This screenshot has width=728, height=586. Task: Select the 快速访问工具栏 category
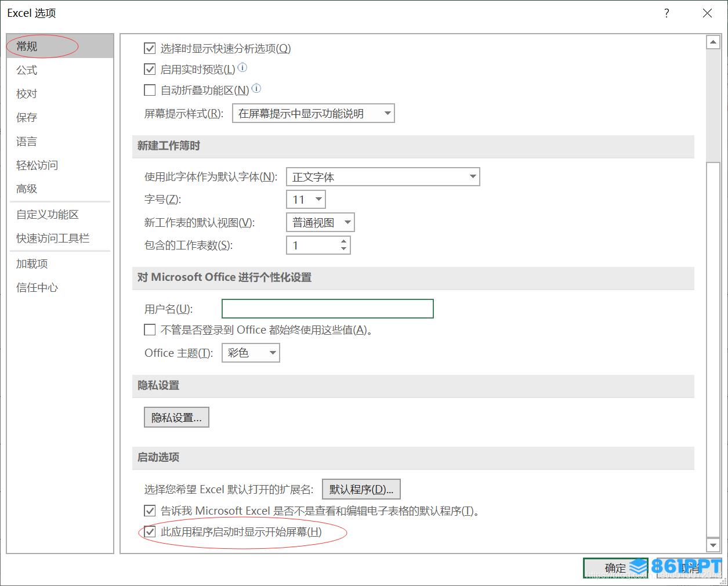point(60,238)
